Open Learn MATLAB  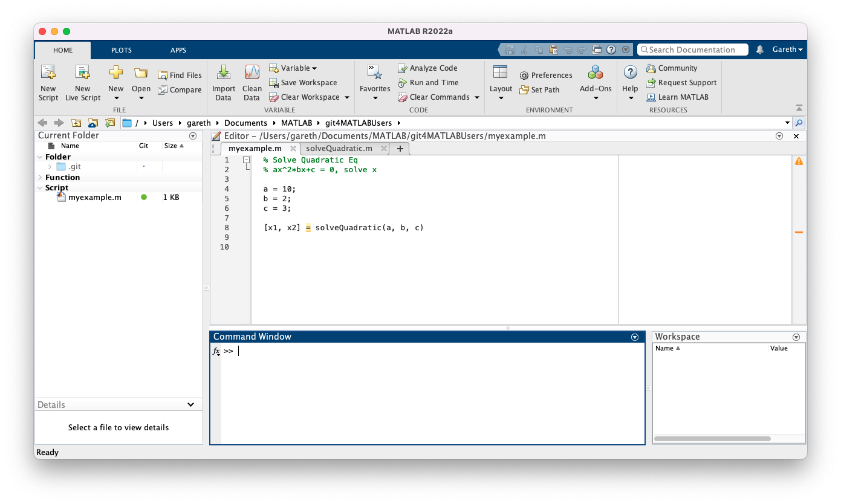pyautogui.click(x=677, y=97)
